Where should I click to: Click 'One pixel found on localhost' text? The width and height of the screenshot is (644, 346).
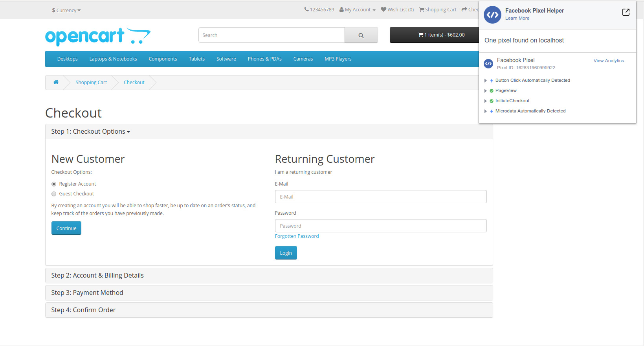point(524,40)
